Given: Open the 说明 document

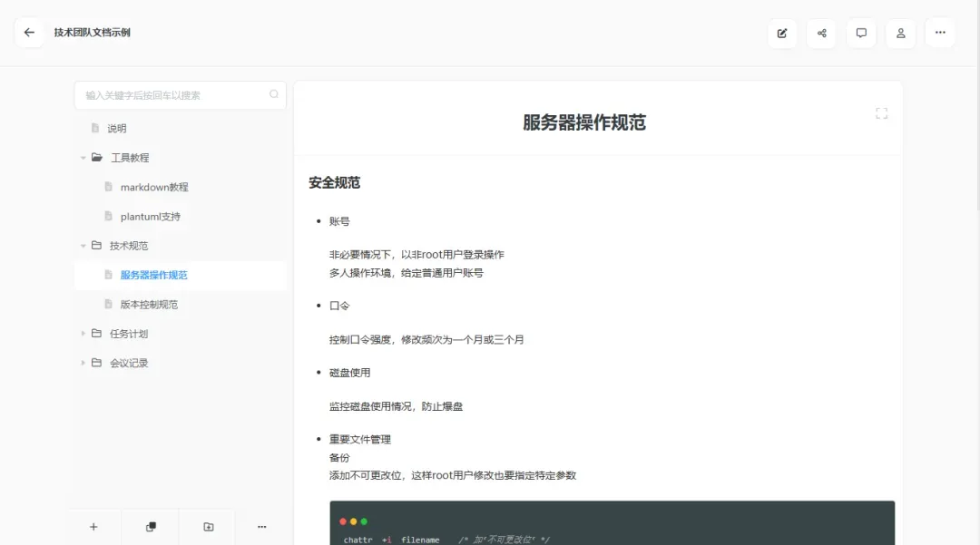Looking at the screenshot, I should pyautogui.click(x=117, y=129).
